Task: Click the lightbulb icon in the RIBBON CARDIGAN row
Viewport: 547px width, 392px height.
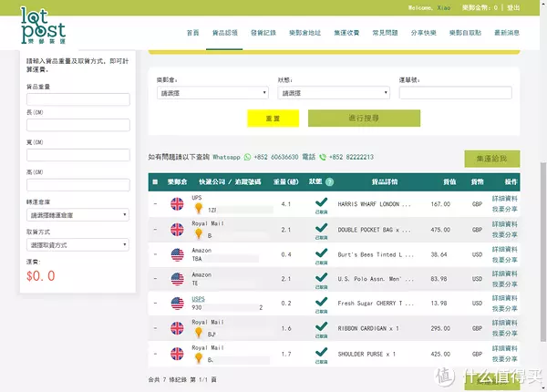Action: 199,333
